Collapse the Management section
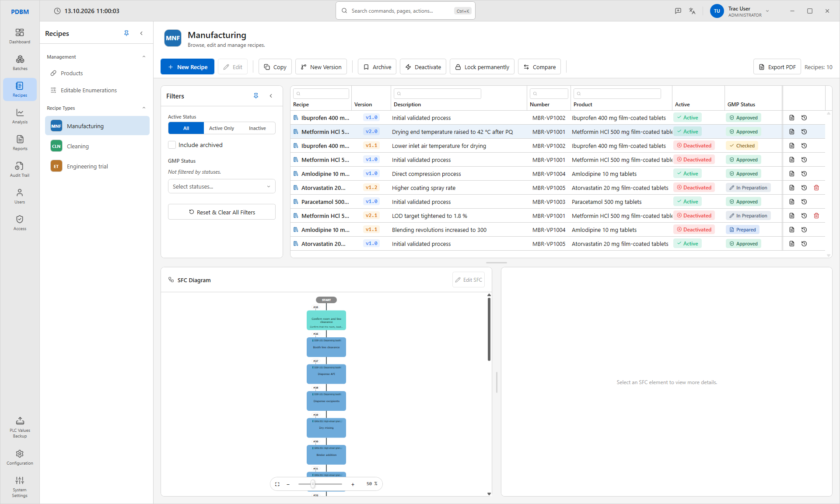Viewport: 840px width, 504px height. 144,57
